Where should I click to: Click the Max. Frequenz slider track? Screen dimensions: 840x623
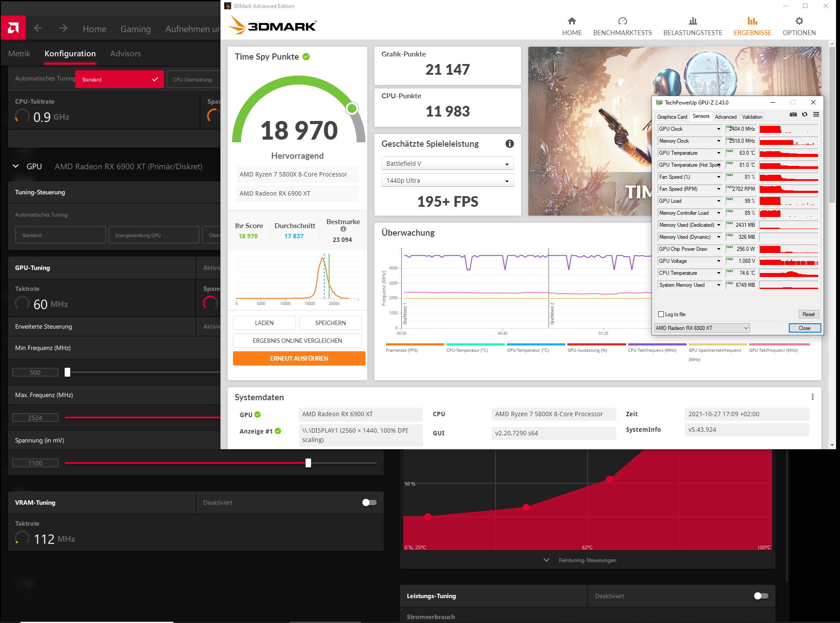pyautogui.click(x=142, y=418)
